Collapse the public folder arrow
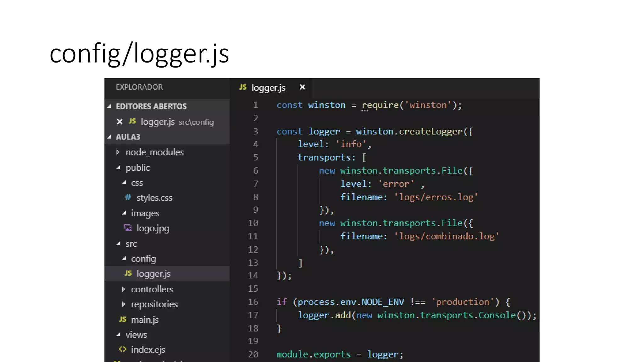Screen dimensions: 644x362 pyautogui.click(x=118, y=168)
